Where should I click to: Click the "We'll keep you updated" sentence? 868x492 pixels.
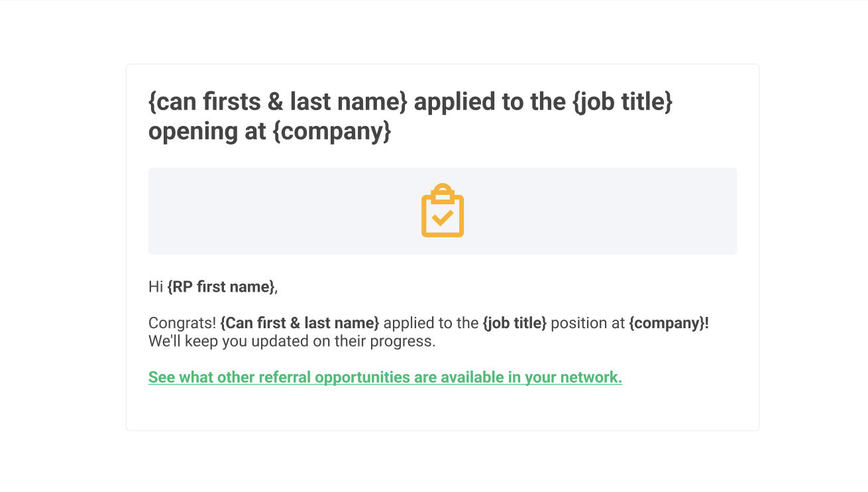pyautogui.click(x=292, y=341)
